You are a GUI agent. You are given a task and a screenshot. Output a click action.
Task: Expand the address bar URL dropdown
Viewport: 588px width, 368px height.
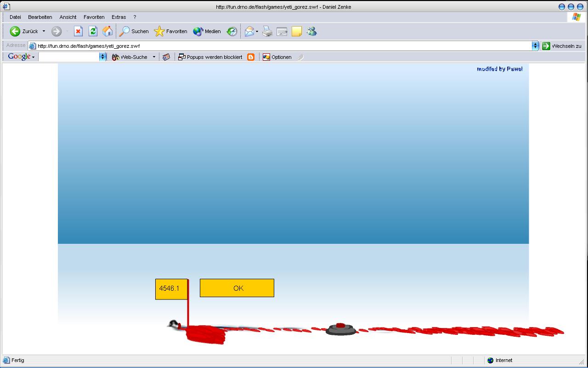(535, 46)
